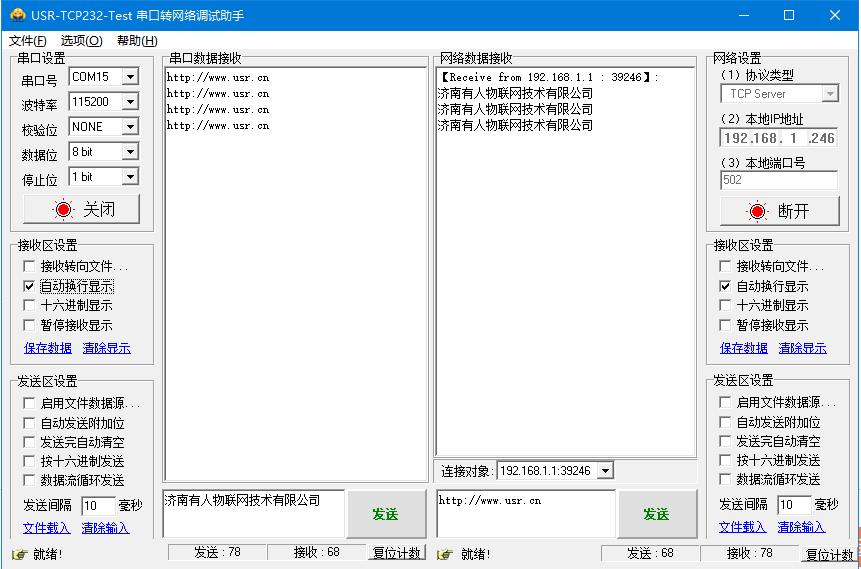The height and width of the screenshot is (569, 861).
Task: Click the network 发送 button
Action: click(657, 514)
